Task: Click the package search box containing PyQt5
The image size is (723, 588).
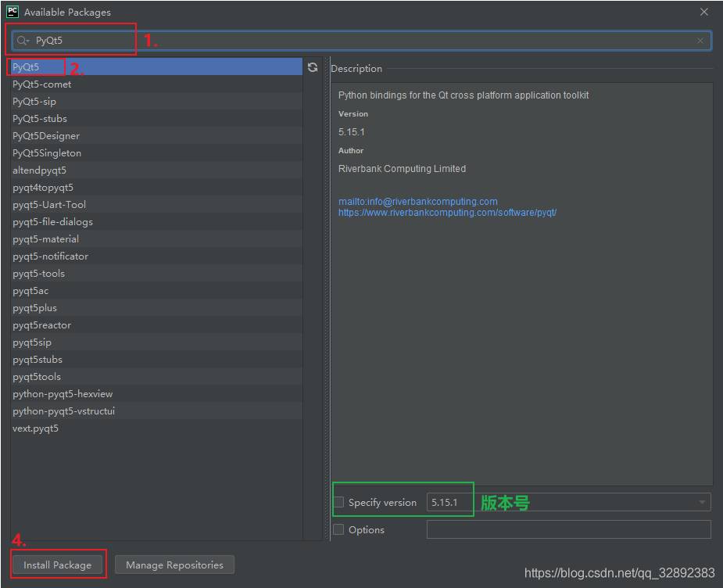Action: point(360,41)
